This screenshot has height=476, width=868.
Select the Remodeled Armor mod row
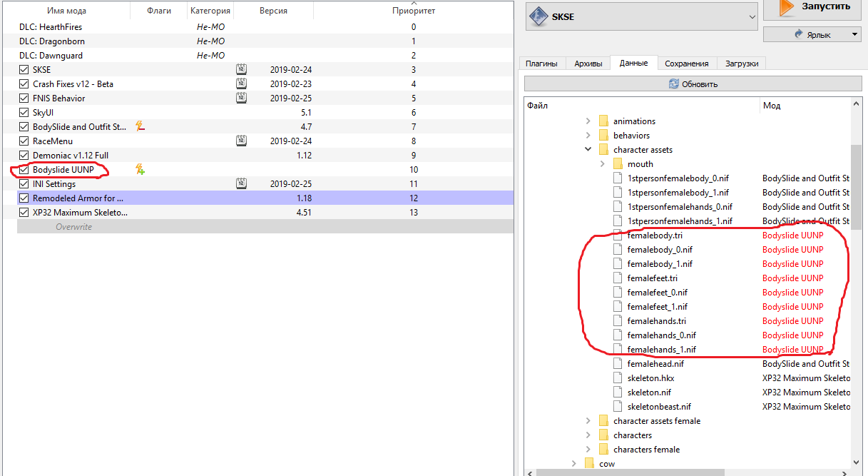point(265,198)
